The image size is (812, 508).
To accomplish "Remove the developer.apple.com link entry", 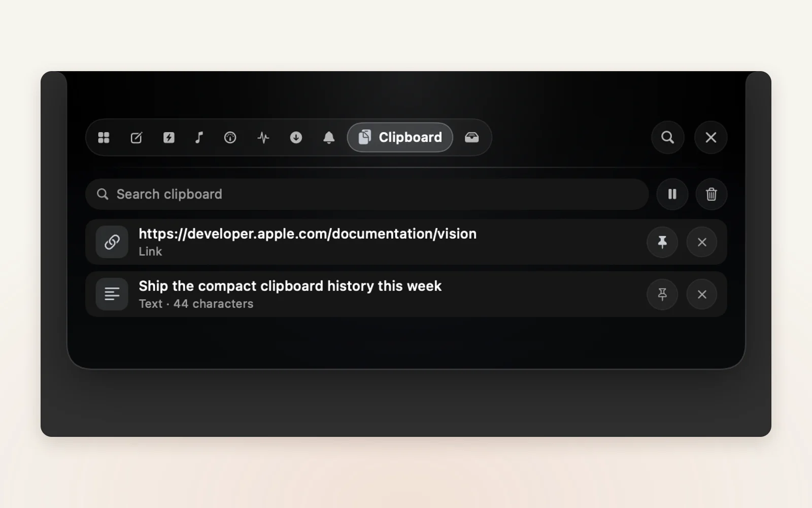I will pos(702,242).
